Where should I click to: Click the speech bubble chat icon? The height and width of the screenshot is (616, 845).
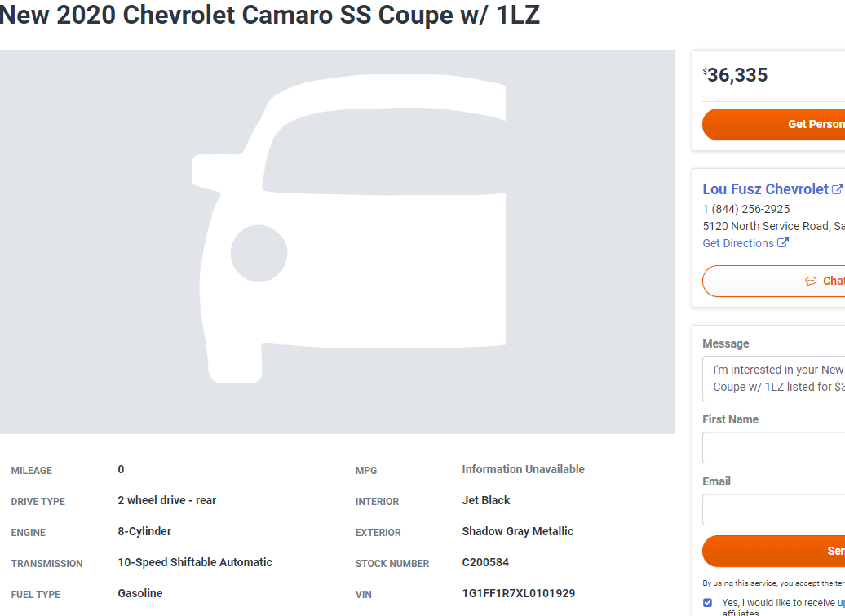click(x=811, y=281)
